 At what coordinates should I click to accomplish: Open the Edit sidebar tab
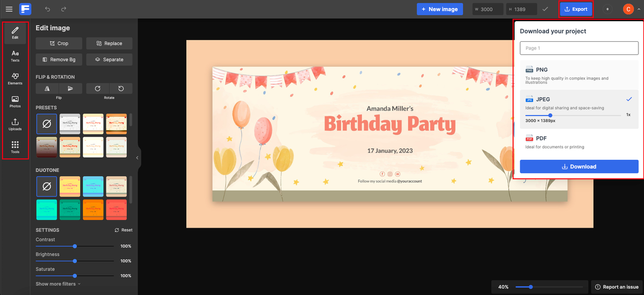tap(15, 33)
